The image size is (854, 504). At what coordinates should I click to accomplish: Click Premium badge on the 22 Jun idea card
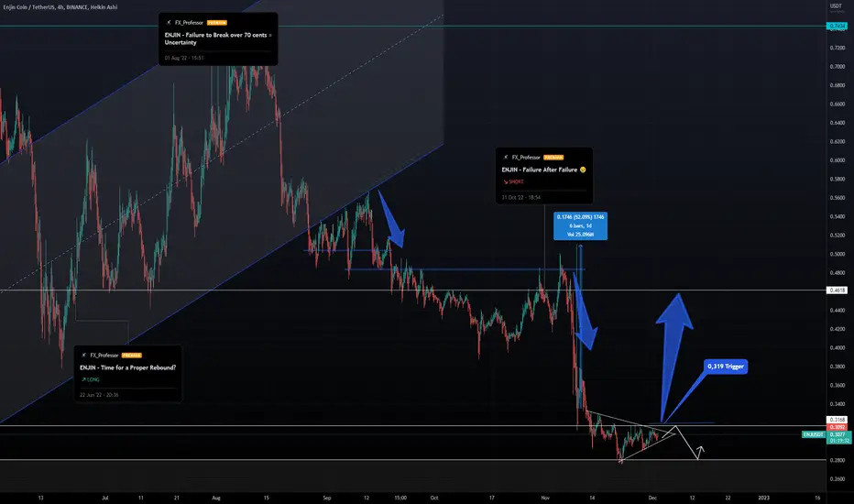coord(132,356)
